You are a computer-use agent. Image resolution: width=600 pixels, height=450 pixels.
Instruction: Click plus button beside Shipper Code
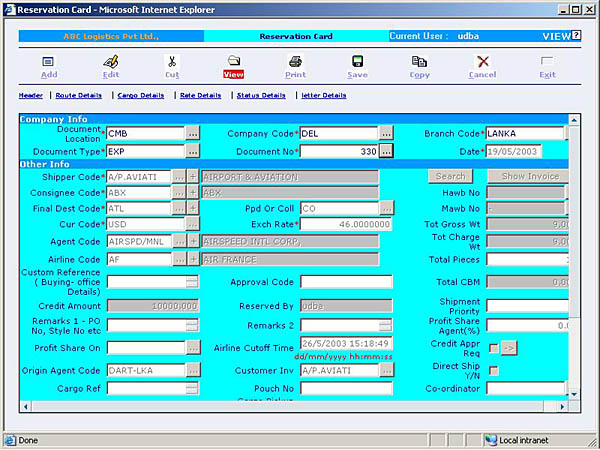pos(193,177)
